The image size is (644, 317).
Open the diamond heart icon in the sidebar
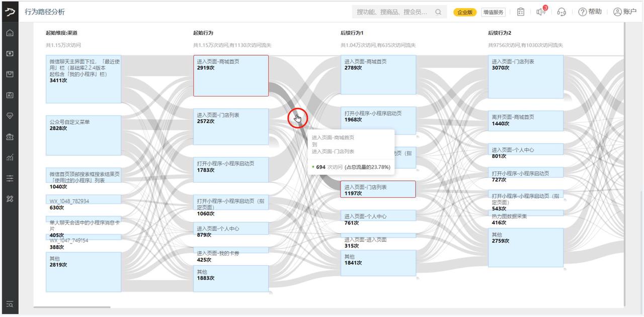pyautogui.click(x=10, y=116)
